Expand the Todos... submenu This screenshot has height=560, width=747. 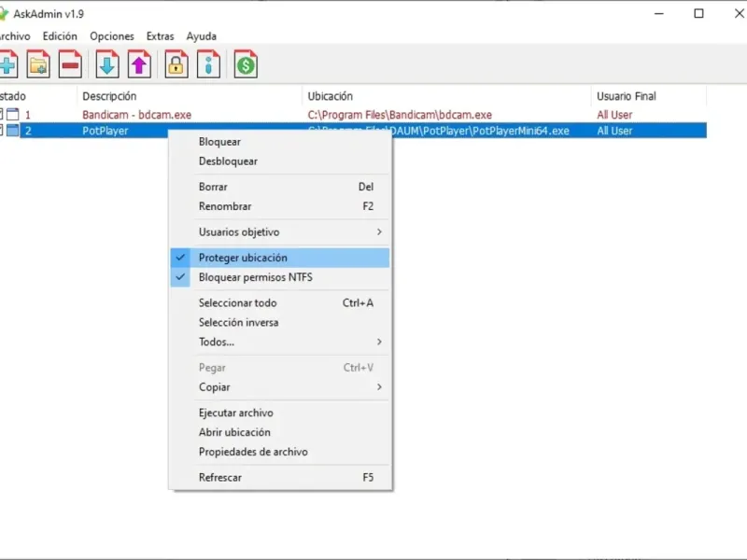click(x=280, y=342)
